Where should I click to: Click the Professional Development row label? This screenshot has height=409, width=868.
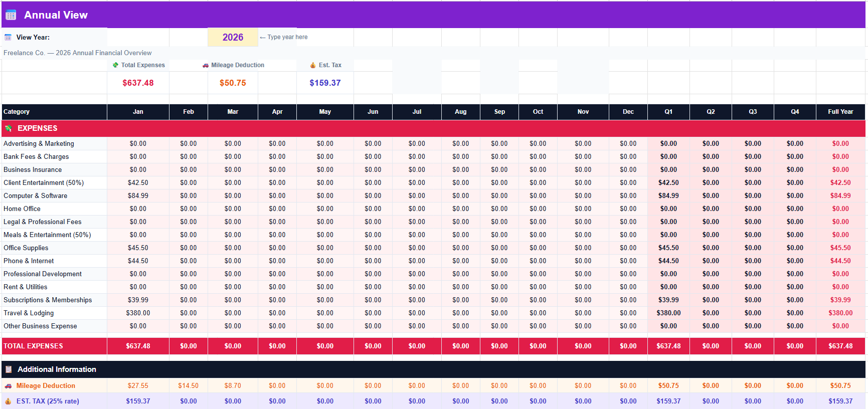[43, 274]
